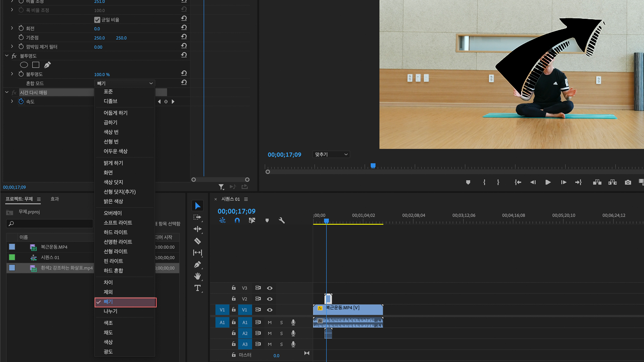This screenshot has height=362, width=644.
Task: Select the Hand tool
Action: pyautogui.click(x=198, y=276)
